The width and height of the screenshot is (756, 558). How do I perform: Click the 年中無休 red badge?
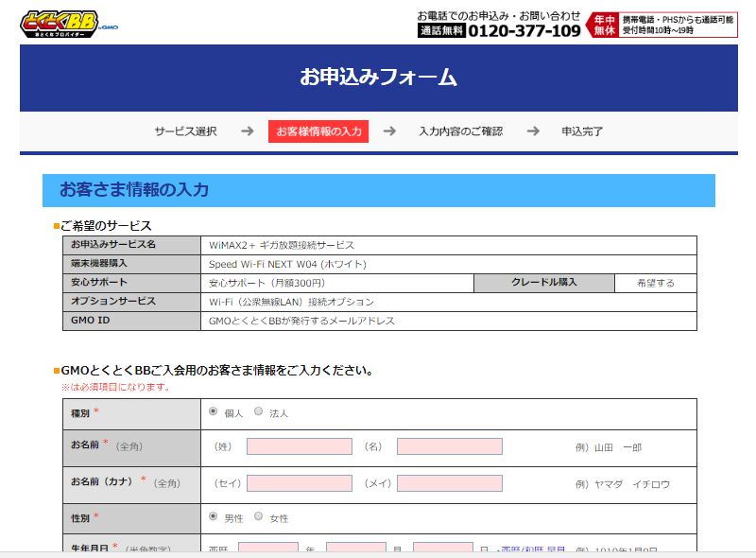(603, 25)
